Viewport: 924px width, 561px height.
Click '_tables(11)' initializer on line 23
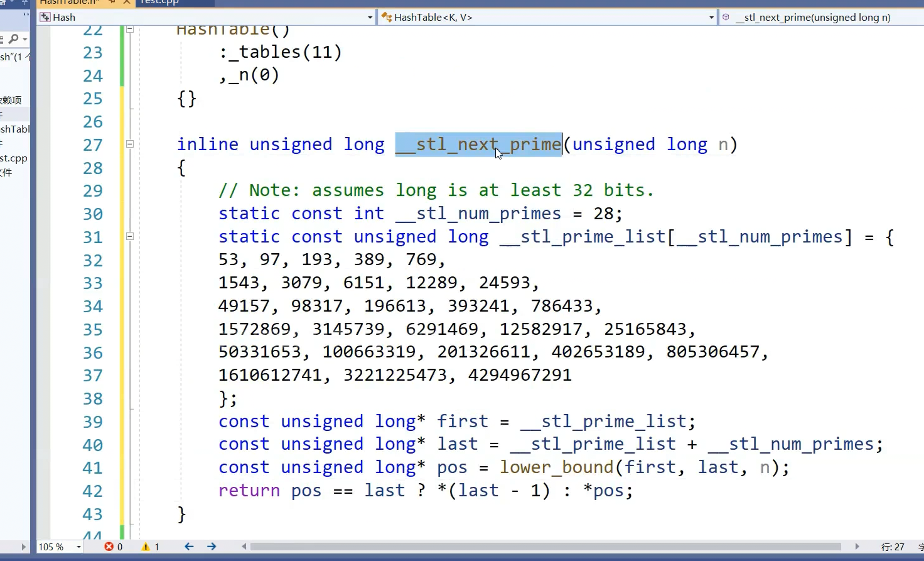coord(286,52)
